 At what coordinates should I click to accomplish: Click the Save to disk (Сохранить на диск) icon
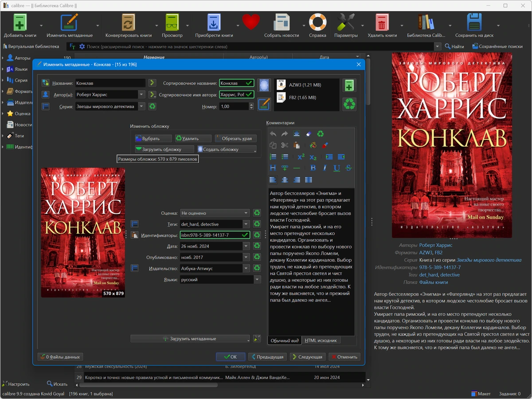(x=474, y=22)
